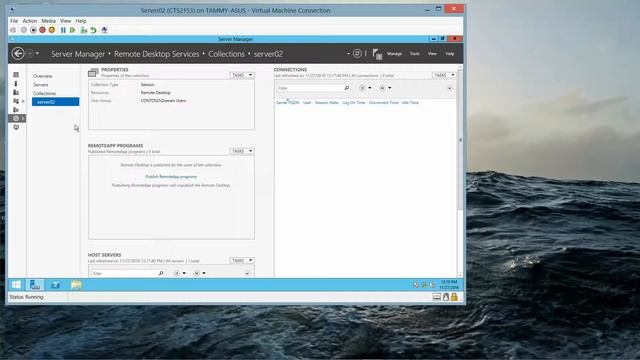Select the server02 collection item
The height and width of the screenshot is (360, 640).
point(56,102)
